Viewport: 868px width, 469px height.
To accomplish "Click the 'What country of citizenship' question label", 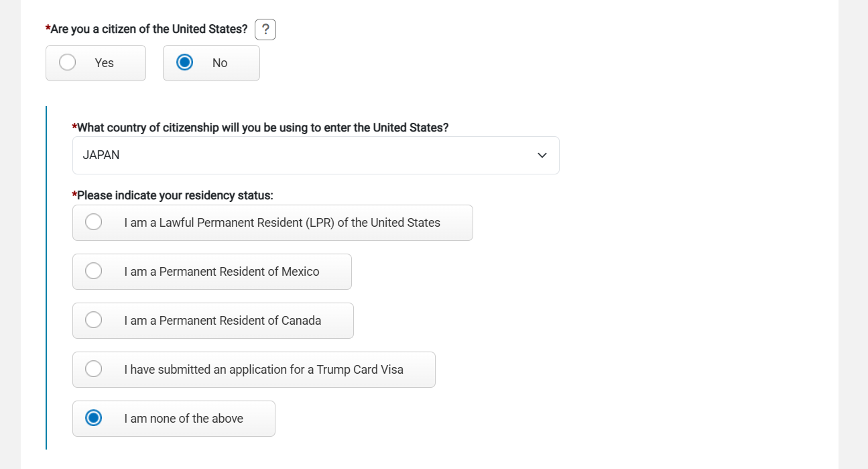I will [x=260, y=127].
